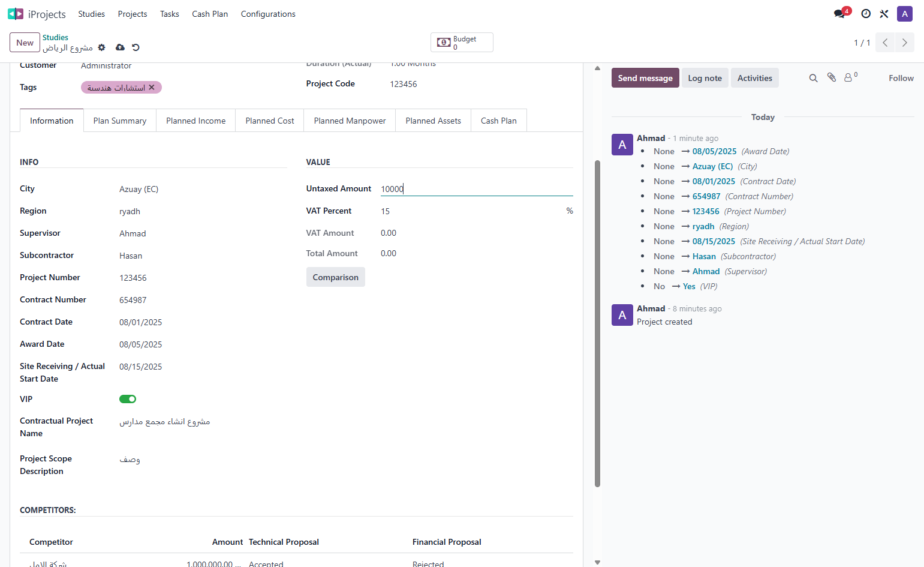
Task: Open the activities clock icon
Action: (866, 14)
